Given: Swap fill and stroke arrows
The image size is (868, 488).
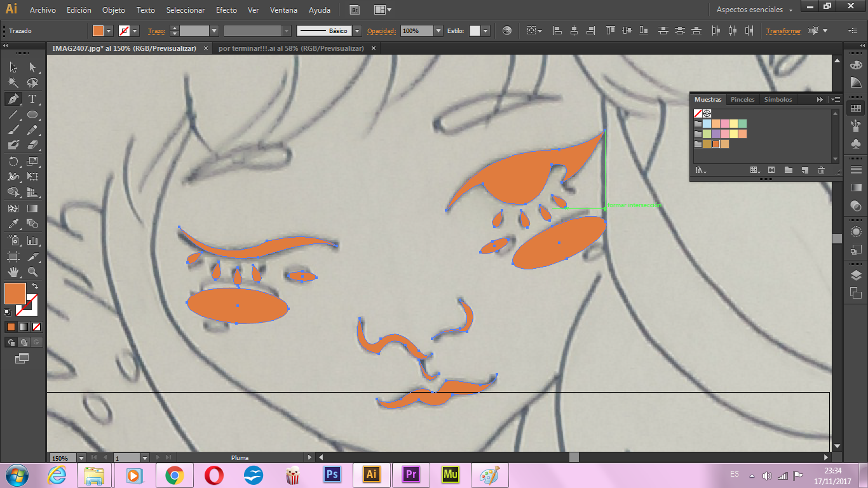Looking at the screenshot, I should [x=36, y=287].
